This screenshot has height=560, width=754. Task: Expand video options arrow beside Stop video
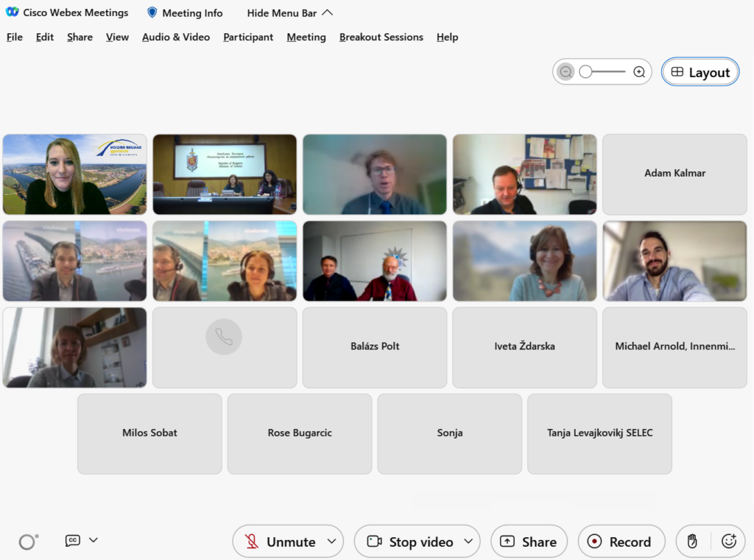click(468, 542)
